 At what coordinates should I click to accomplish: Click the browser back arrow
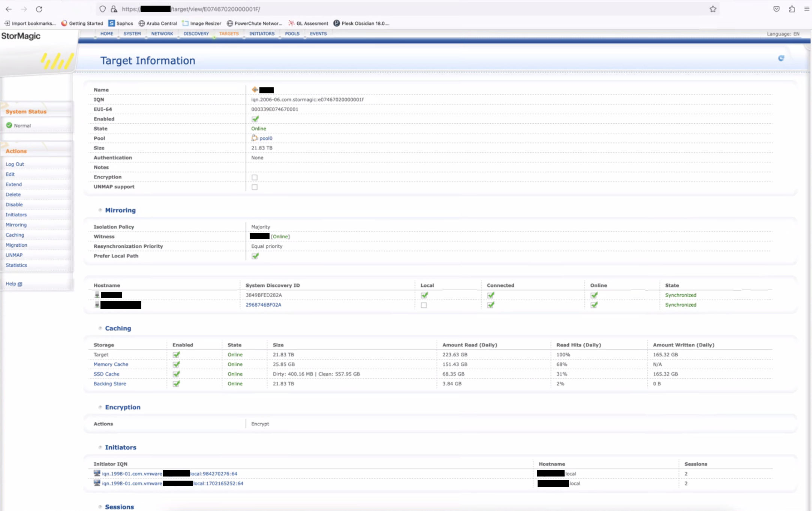point(9,9)
